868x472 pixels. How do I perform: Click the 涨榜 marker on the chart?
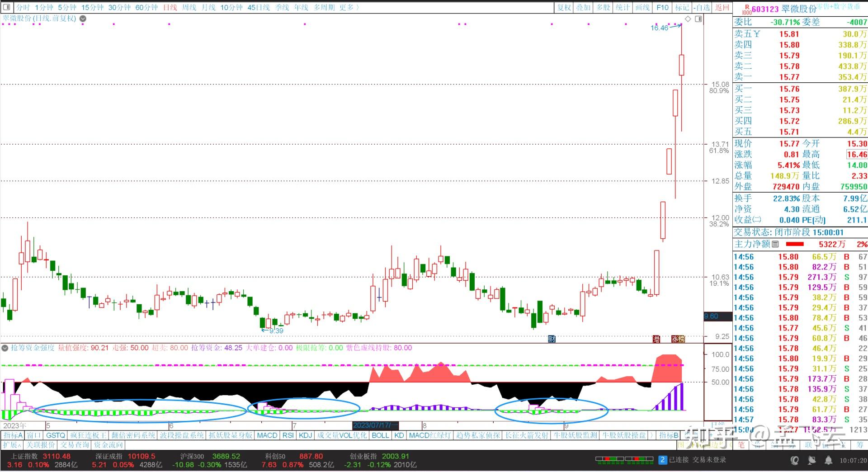678,339
